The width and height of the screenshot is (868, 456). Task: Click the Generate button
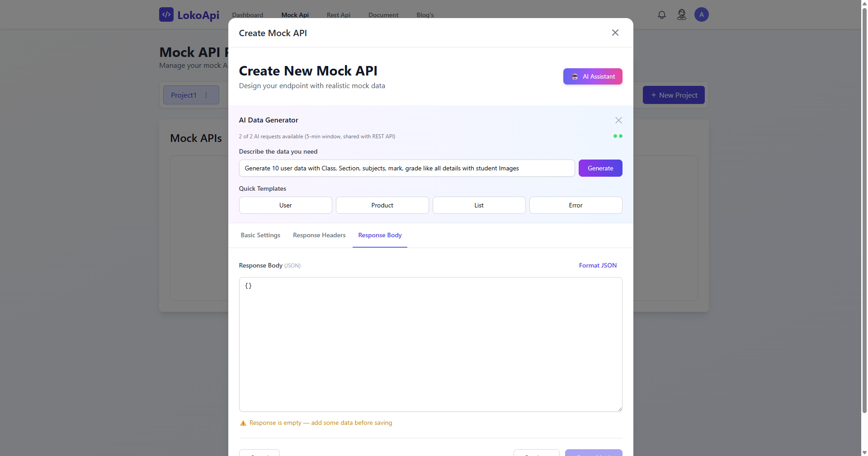[x=600, y=168]
